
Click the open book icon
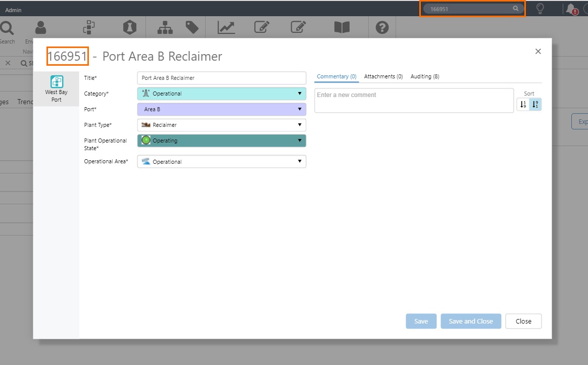(342, 27)
